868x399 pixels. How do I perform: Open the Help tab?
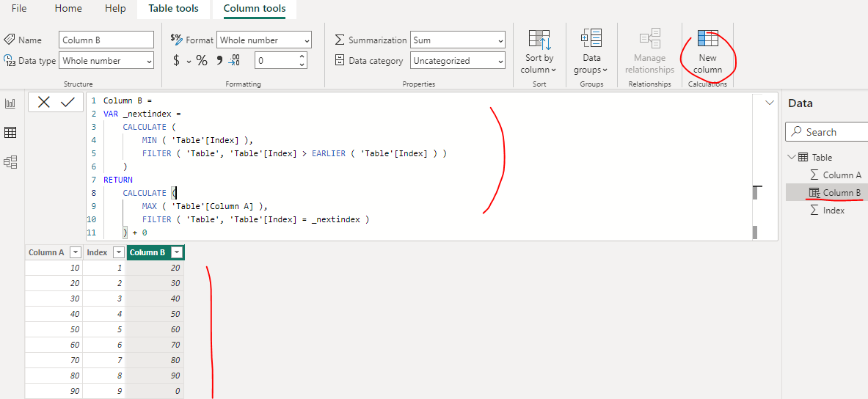[115, 9]
